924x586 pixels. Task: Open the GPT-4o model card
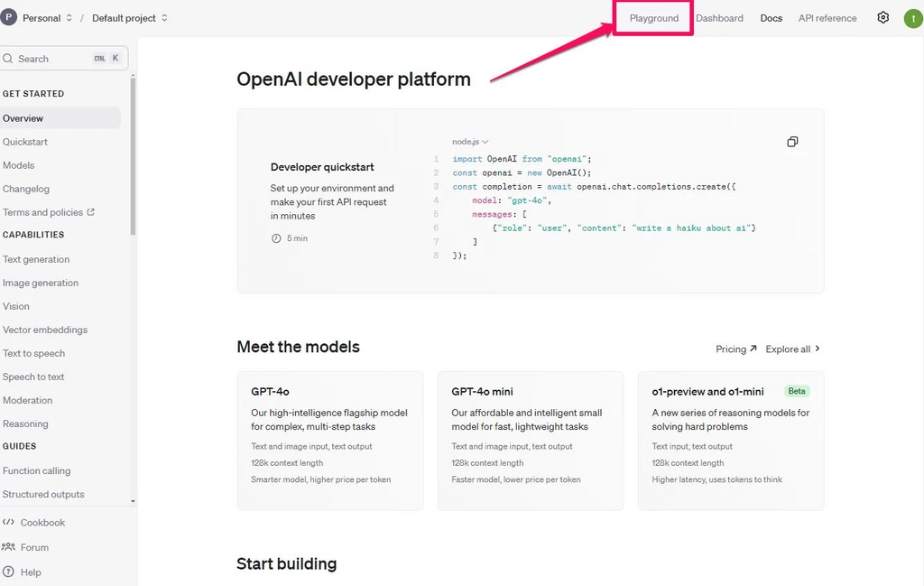point(330,441)
